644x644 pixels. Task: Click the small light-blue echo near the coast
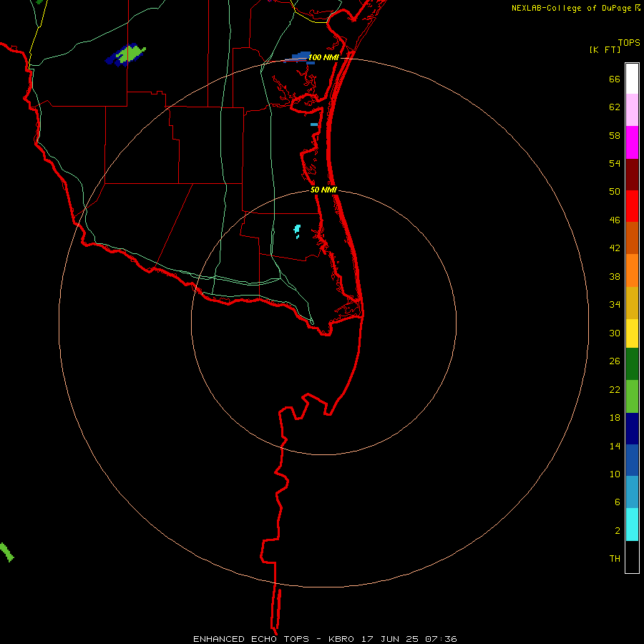click(314, 124)
